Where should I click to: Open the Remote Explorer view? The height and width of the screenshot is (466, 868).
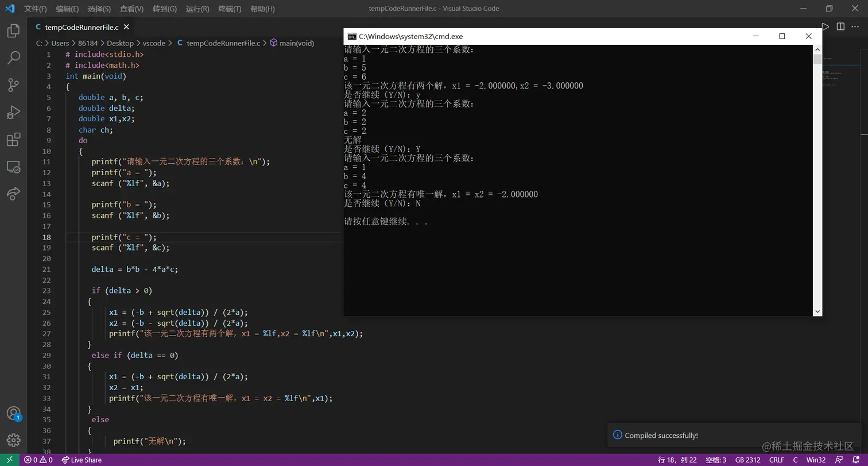(13, 167)
